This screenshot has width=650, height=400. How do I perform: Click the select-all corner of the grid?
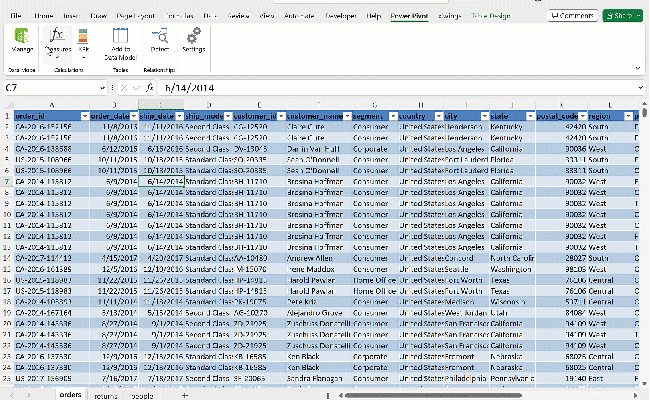9,105
